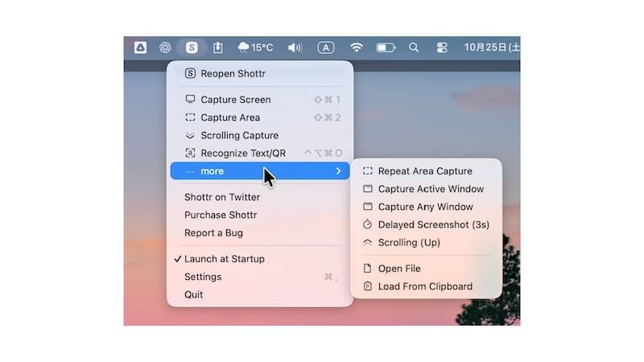Image resolution: width=644 pixels, height=362 pixels.
Task: Click the battery status icon
Action: tap(386, 47)
